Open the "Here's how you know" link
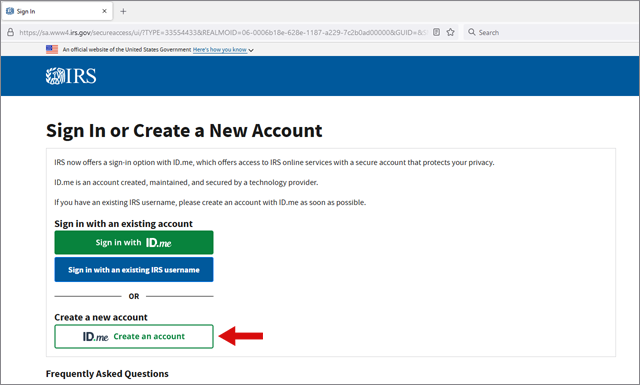The image size is (640, 385). [x=220, y=50]
